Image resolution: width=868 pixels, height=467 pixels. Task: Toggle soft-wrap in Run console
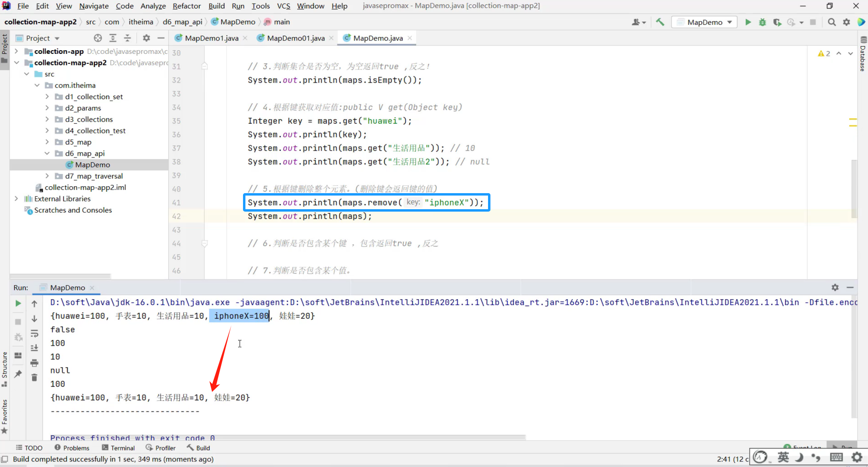(x=35, y=333)
